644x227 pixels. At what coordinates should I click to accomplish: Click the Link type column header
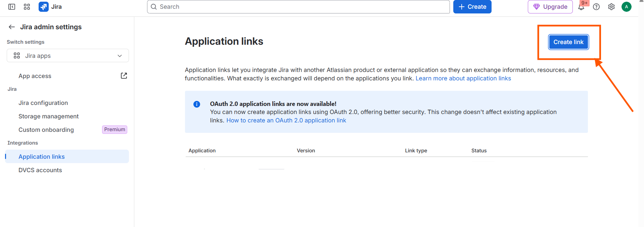click(416, 151)
